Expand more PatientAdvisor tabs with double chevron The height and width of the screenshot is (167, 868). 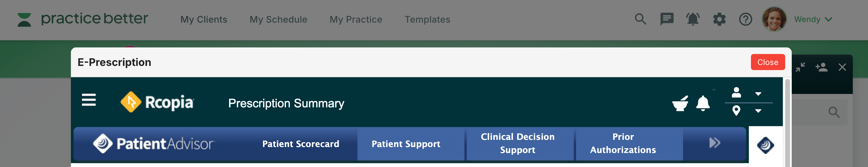tap(714, 143)
